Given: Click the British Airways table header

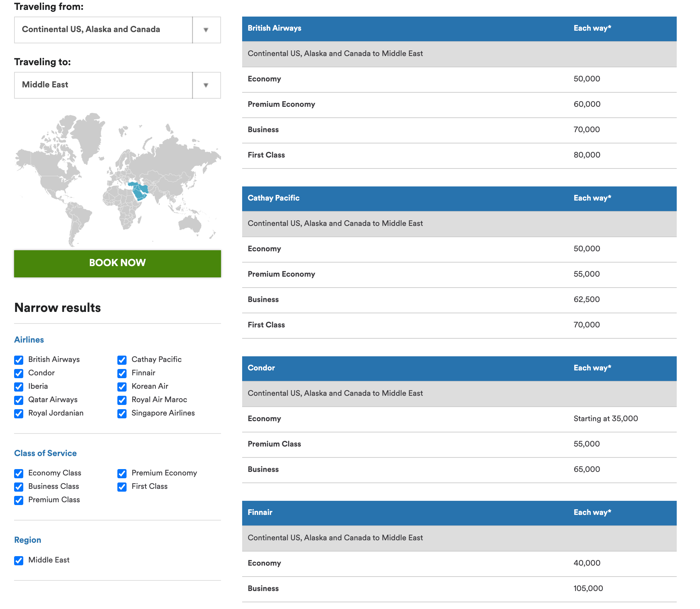Looking at the screenshot, I should click(459, 29).
